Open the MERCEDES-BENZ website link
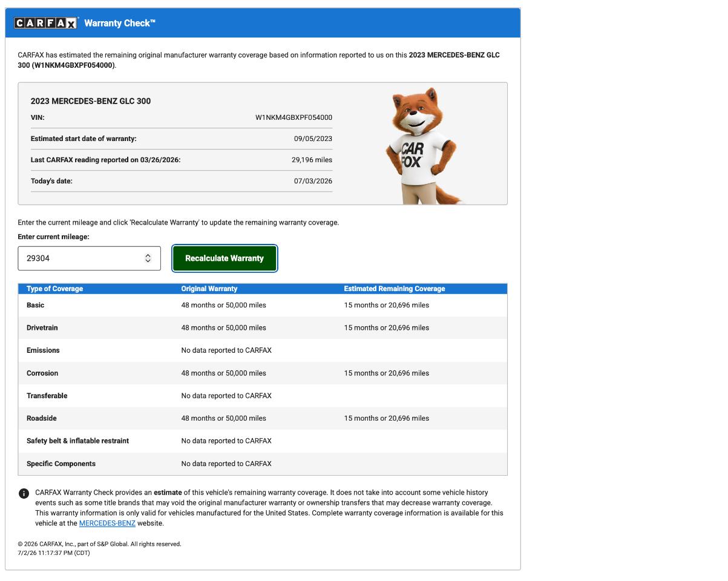This screenshot has height=581, width=728. 107,524
